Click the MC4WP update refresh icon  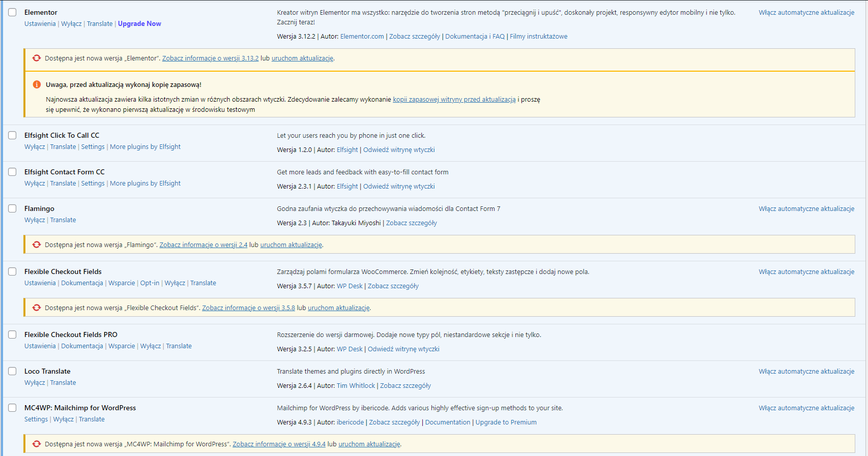[37, 444]
